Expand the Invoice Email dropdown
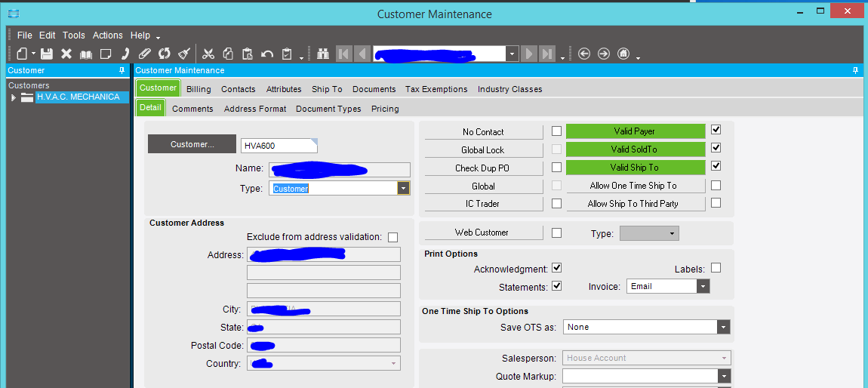 (703, 286)
